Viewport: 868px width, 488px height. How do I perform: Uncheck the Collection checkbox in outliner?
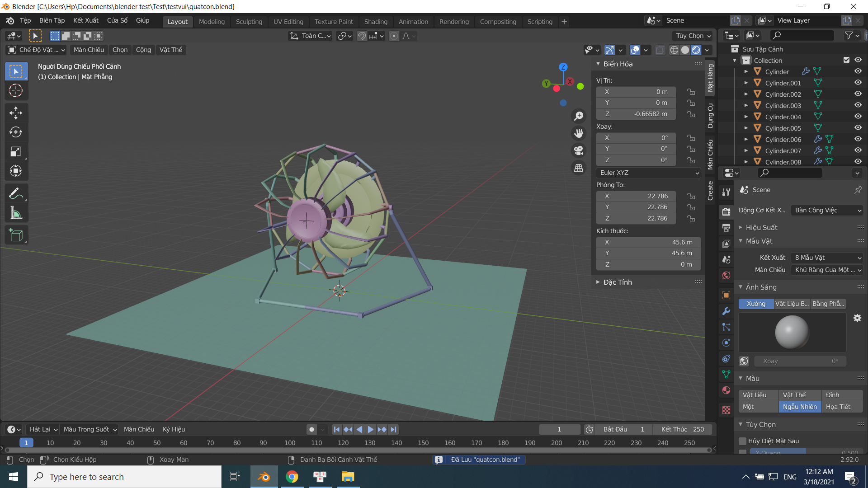[x=846, y=60]
